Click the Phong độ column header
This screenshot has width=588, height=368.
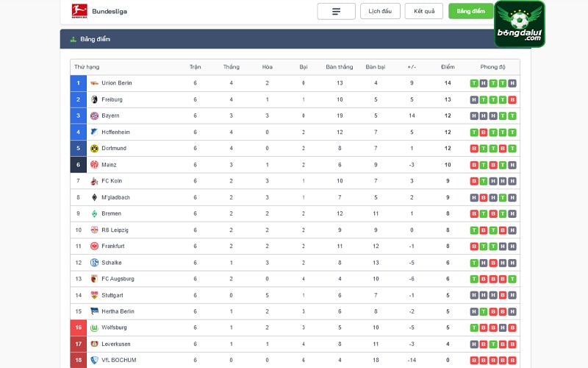click(x=492, y=67)
